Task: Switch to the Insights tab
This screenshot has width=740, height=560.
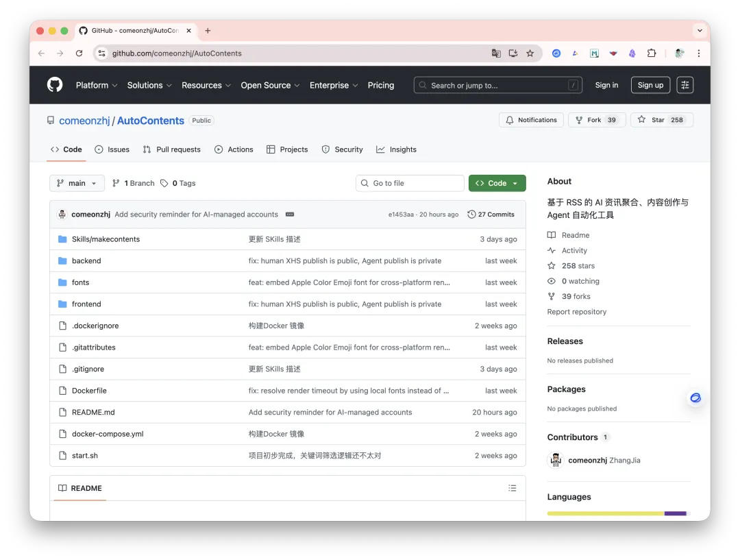Action: click(397, 149)
